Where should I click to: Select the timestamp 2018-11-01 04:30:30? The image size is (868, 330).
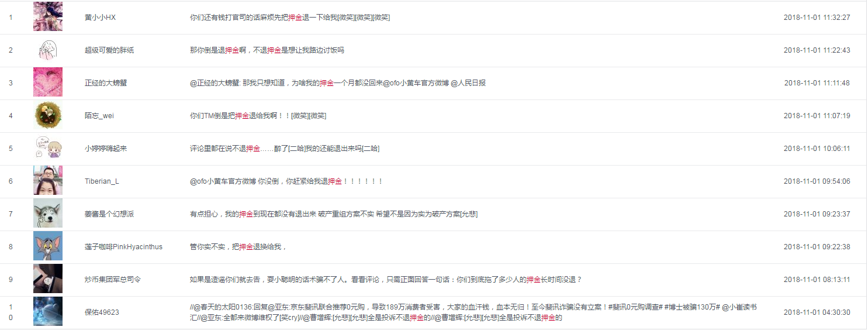point(817,312)
